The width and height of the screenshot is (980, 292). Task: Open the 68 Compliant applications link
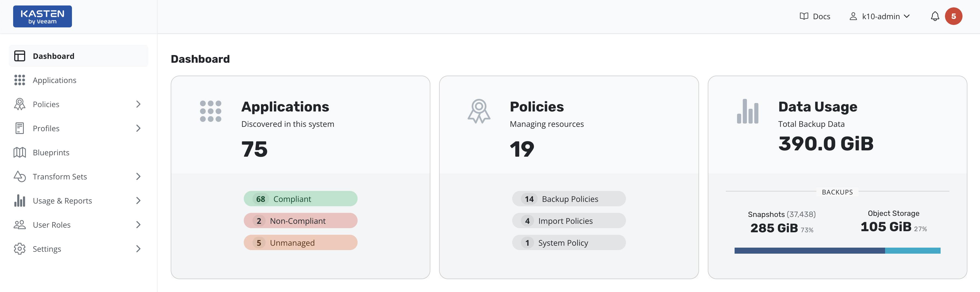pos(300,199)
